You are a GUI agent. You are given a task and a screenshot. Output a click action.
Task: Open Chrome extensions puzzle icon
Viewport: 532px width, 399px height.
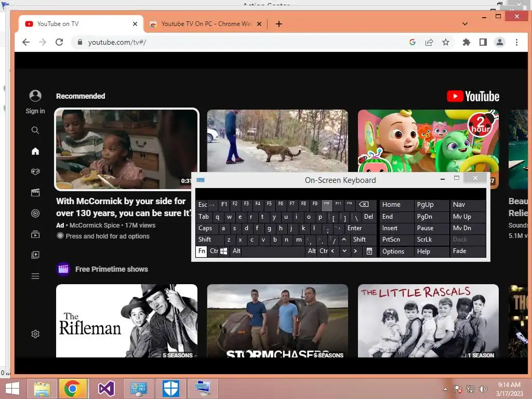click(467, 42)
